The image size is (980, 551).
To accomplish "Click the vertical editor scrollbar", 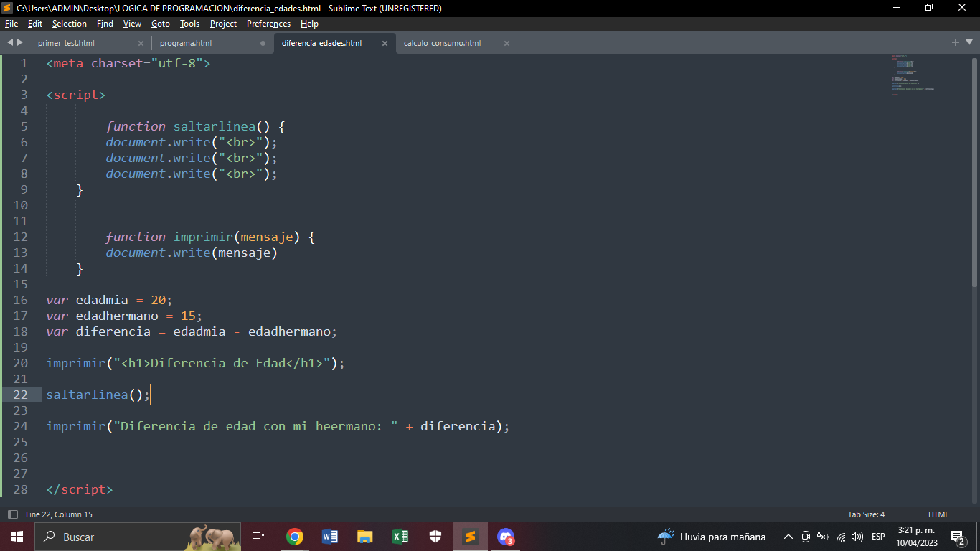I will [x=975, y=172].
